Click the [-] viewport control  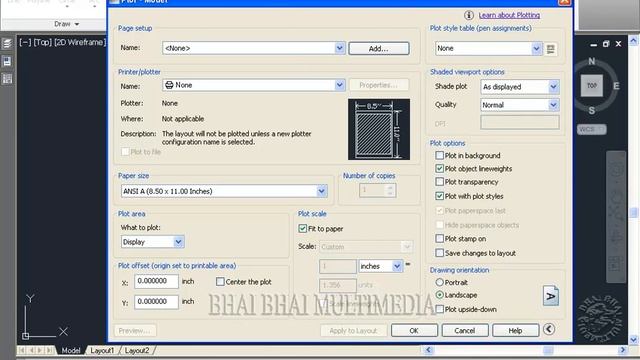[x=25, y=42]
